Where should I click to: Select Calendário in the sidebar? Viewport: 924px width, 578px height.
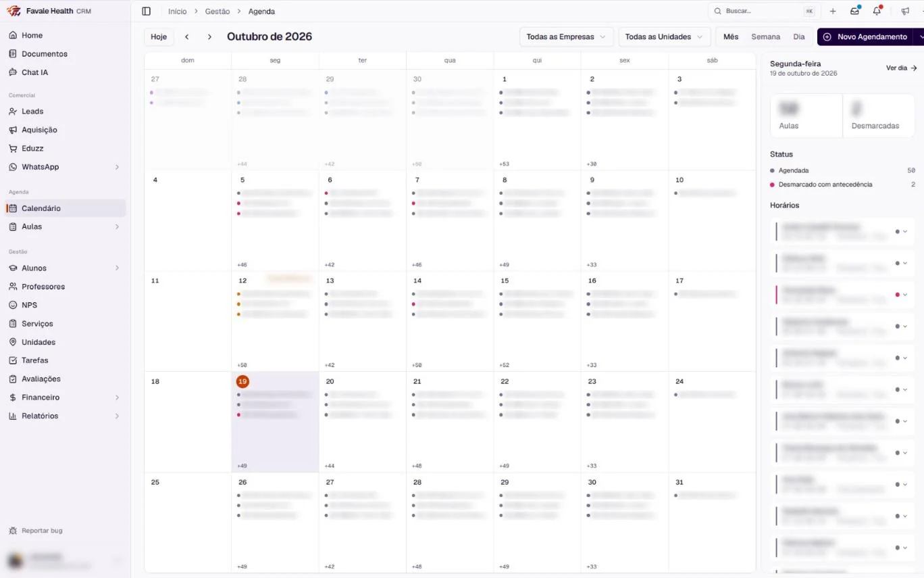[66, 208]
